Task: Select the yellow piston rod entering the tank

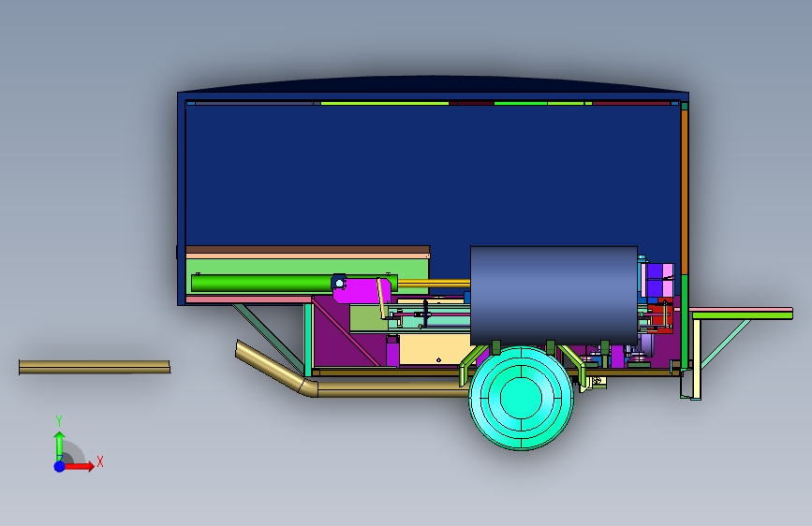Action: tap(434, 284)
